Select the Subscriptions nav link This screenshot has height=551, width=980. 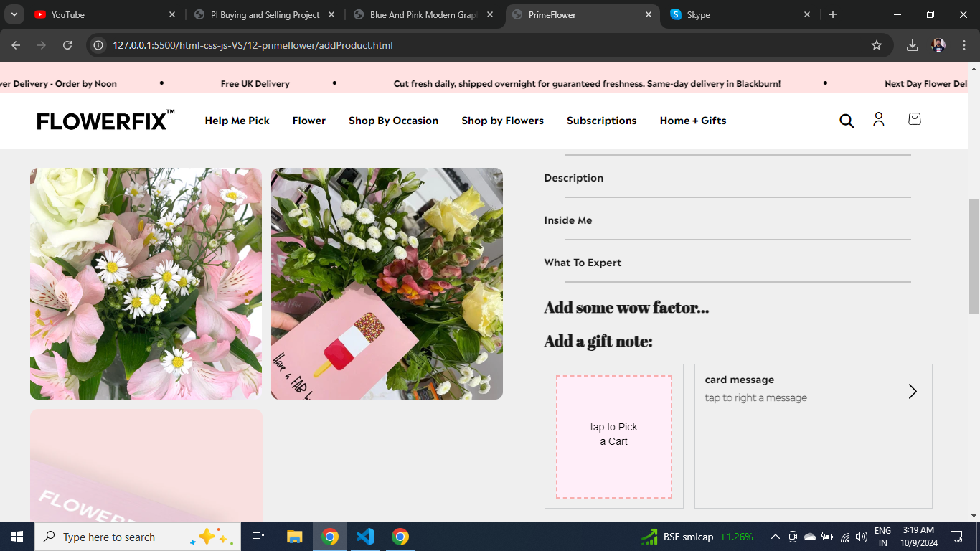coord(601,121)
